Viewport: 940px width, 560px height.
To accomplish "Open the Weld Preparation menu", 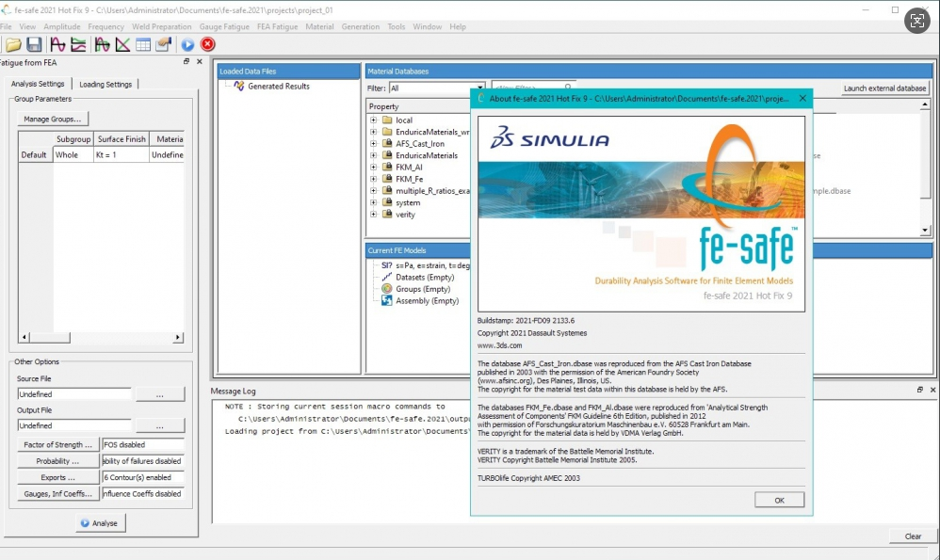I will click(161, 26).
